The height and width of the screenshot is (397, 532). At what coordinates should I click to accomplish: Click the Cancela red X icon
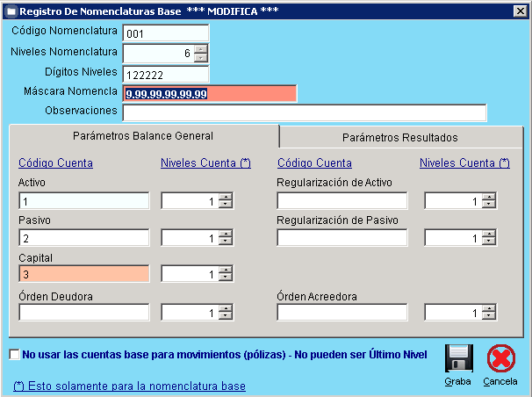(500, 359)
